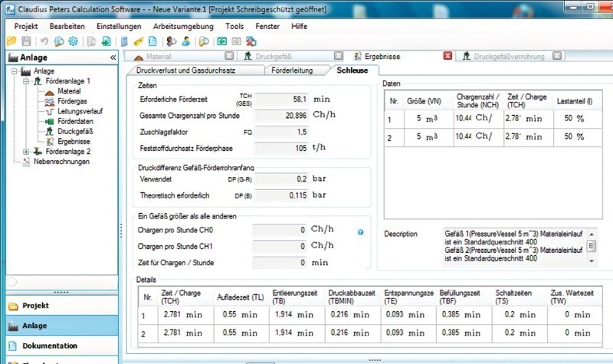613x364 pixels.
Task: Click the save disk toolbar icon
Action: (27, 41)
